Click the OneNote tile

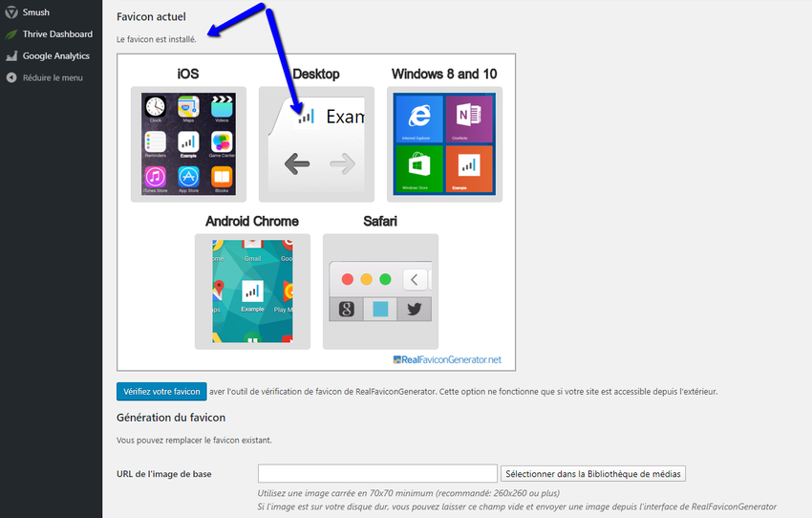point(470,119)
